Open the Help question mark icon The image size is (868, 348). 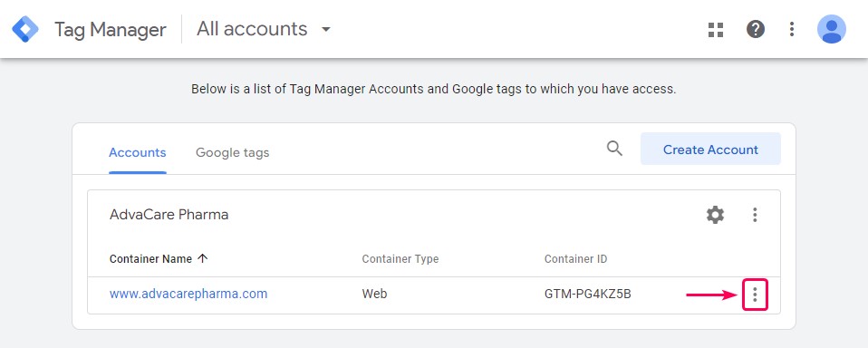pyautogui.click(x=756, y=29)
